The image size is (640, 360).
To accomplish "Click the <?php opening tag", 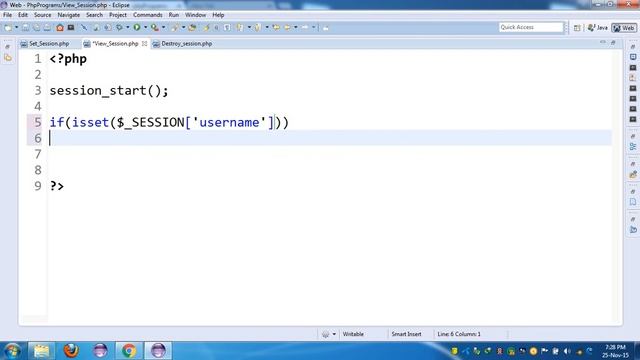I will 68,59.
